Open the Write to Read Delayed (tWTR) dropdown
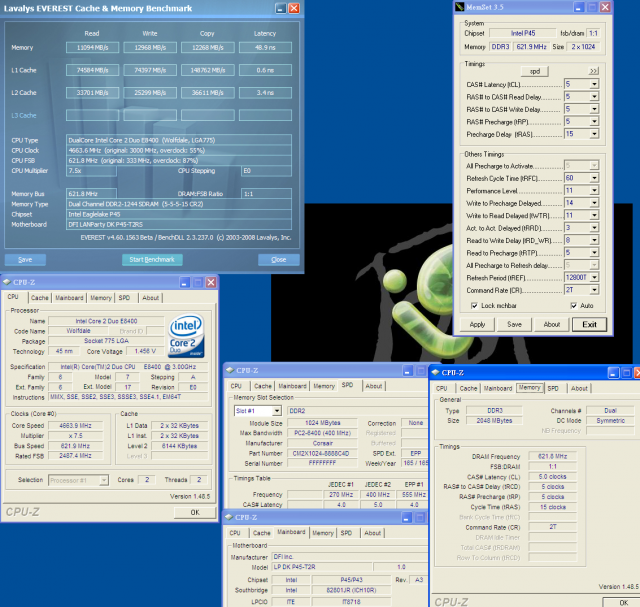Screen dimensions: 640x607 click(594, 215)
